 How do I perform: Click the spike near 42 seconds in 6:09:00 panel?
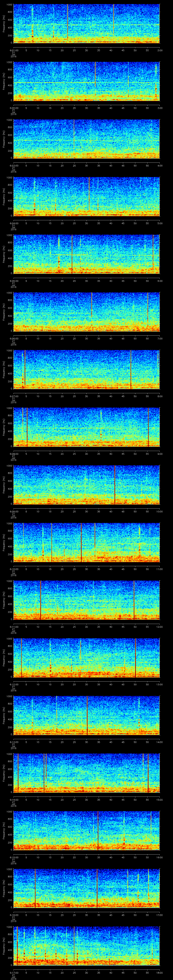pyautogui.click(x=115, y=485)
